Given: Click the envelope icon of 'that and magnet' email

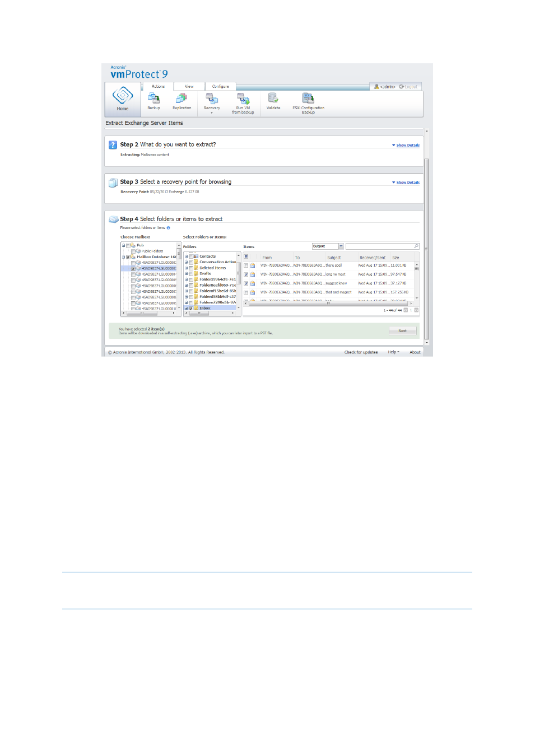Looking at the screenshot, I should [x=253, y=292].
